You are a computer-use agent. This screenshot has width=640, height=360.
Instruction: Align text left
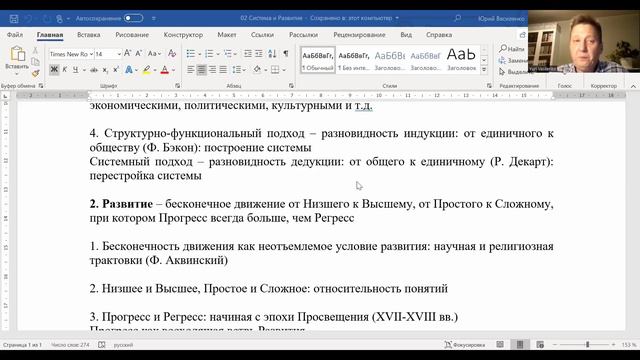point(191,70)
